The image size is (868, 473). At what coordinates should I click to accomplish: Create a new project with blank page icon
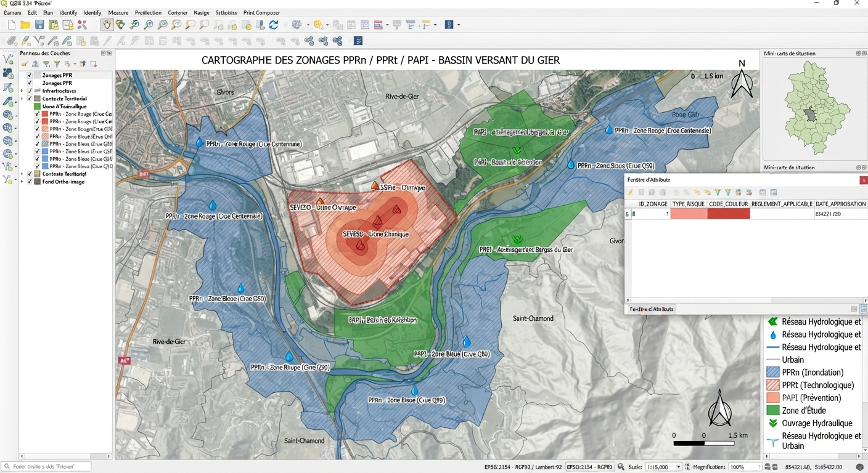click(11, 25)
